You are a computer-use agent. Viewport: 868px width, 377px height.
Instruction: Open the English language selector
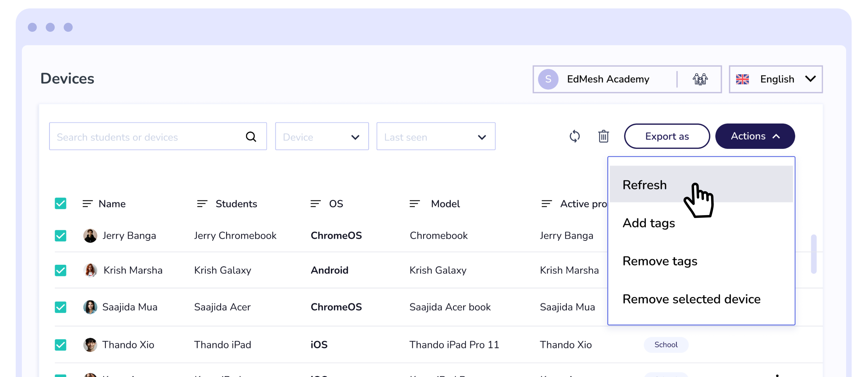tap(775, 79)
